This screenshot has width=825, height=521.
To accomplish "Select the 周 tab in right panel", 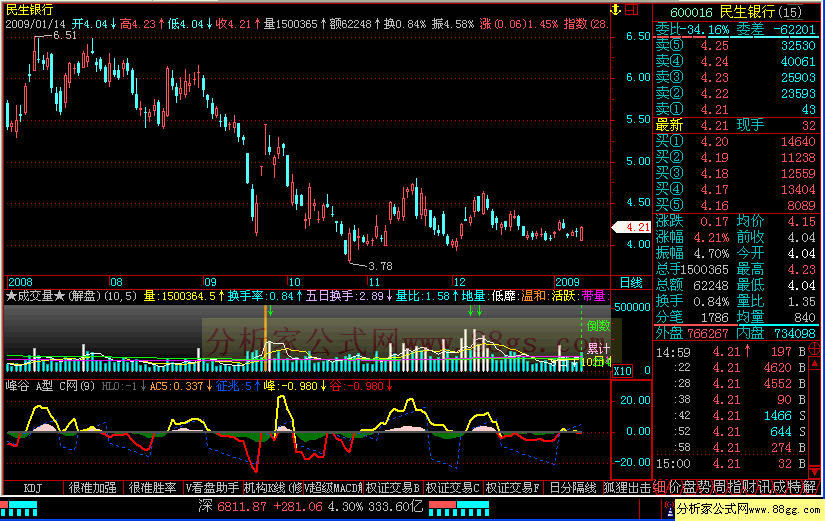I will (720, 487).
